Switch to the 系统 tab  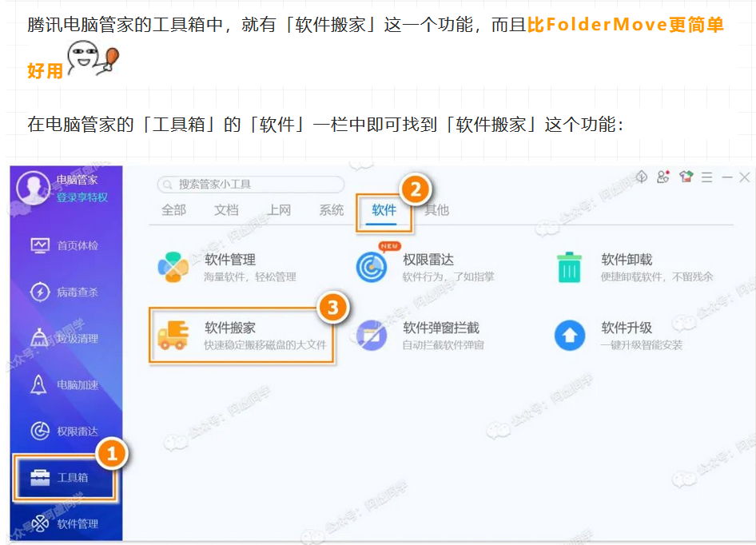coord(331,210)
